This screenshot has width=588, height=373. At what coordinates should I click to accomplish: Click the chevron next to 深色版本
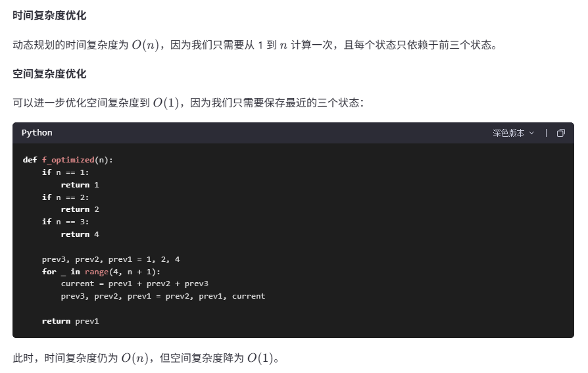coord(531,133)
